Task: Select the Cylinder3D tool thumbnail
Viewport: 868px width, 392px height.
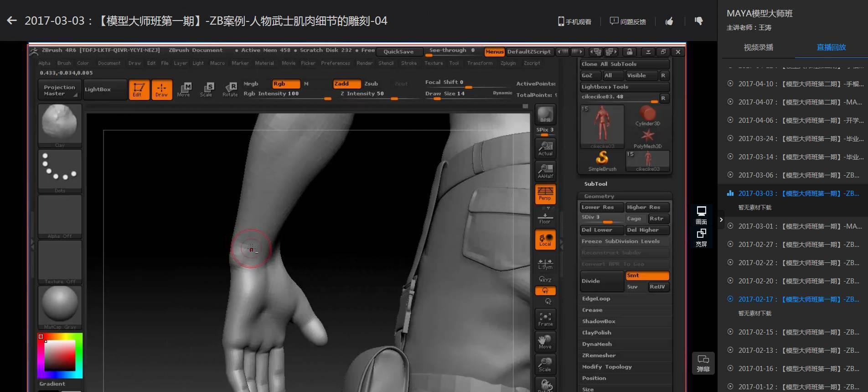Action: 647,115
